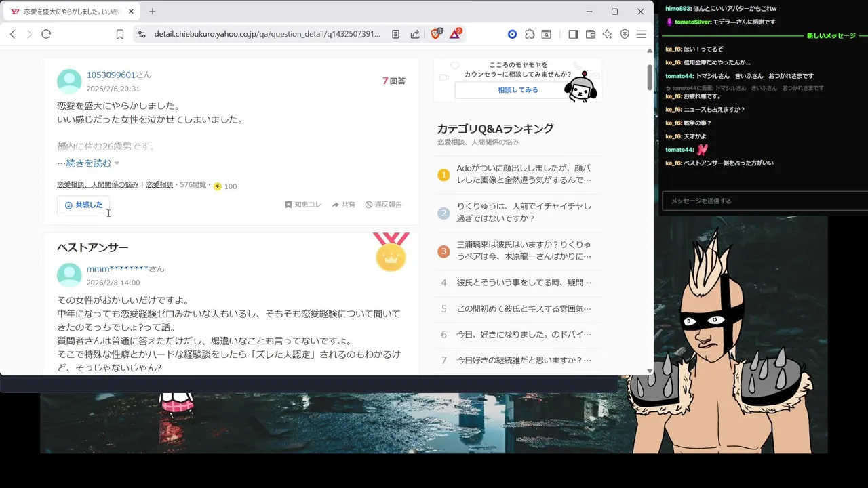The height and width of the screenshot is (488, 868).
Task: Click the ベストアンサー heading
Action: (93, 248)
